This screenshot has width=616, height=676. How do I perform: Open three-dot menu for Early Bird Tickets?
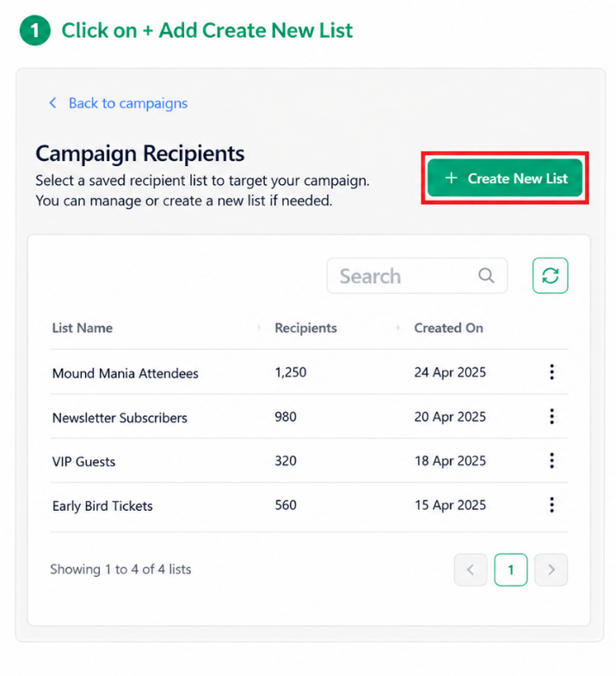click(x=551, y=505)
